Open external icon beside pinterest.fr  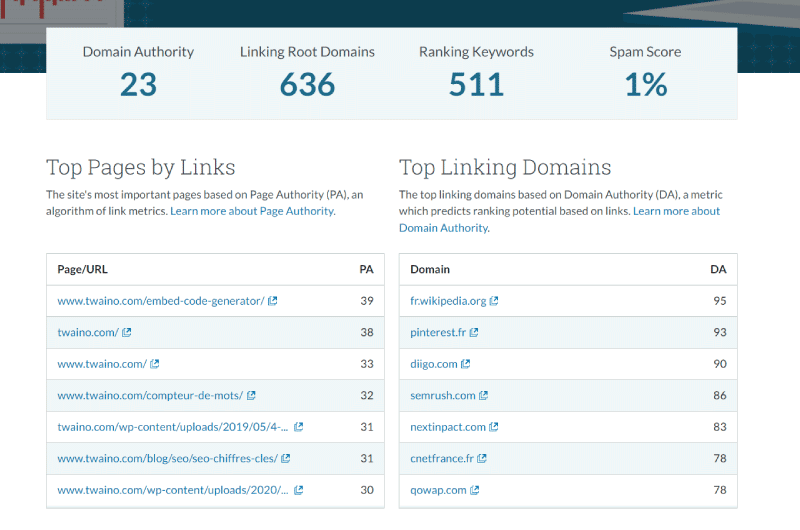(474, 333)
